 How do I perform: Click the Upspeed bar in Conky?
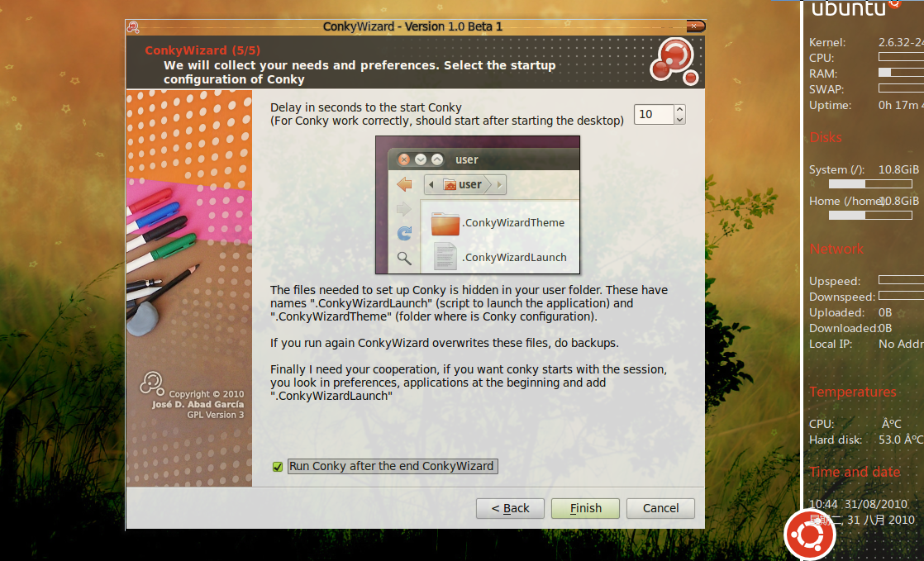coord(901,280)
